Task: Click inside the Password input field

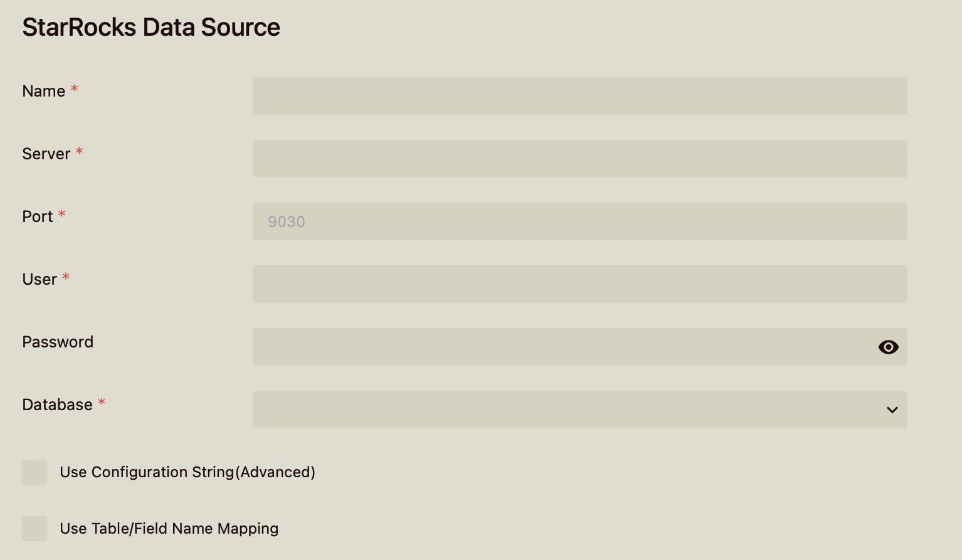Action: (x=579, y=347)
